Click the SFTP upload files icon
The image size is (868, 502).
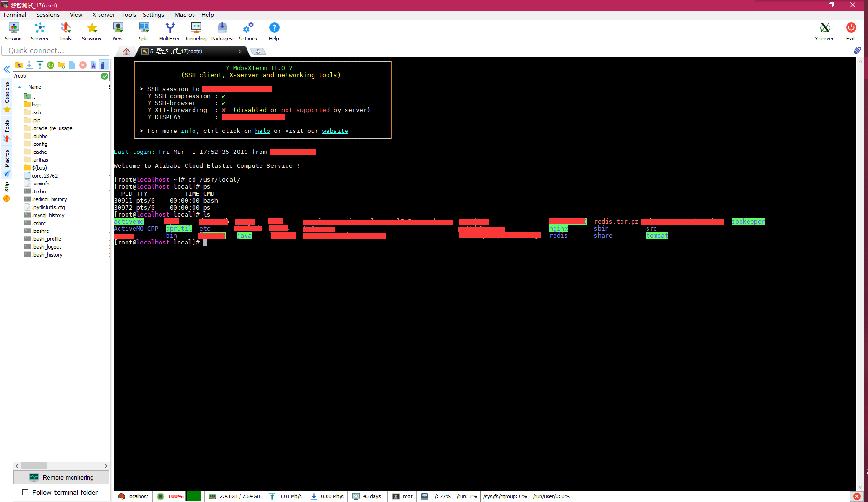40,65
